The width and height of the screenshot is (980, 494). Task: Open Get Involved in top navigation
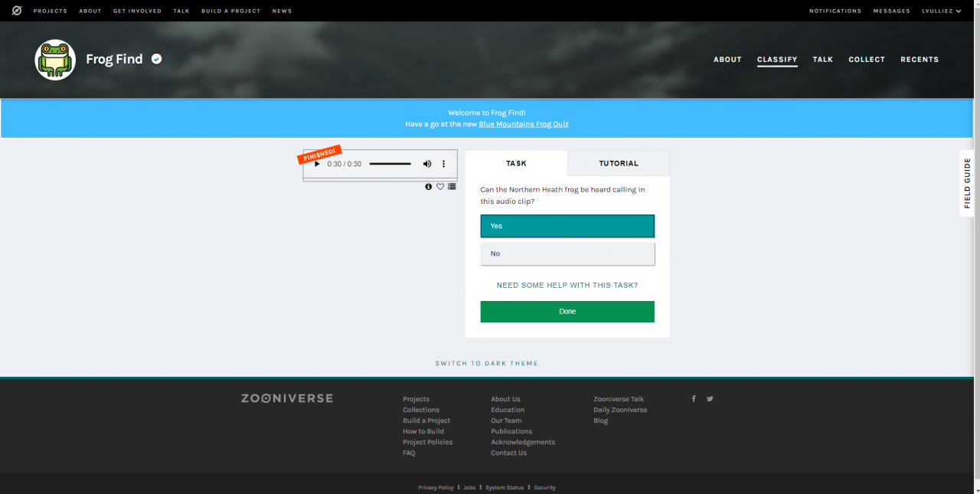click(x=137, y=11)
